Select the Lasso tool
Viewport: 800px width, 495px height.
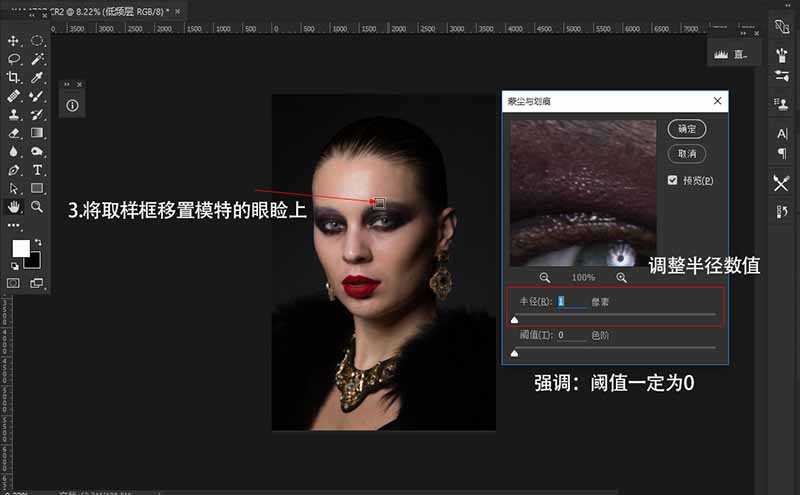(14, 59)
